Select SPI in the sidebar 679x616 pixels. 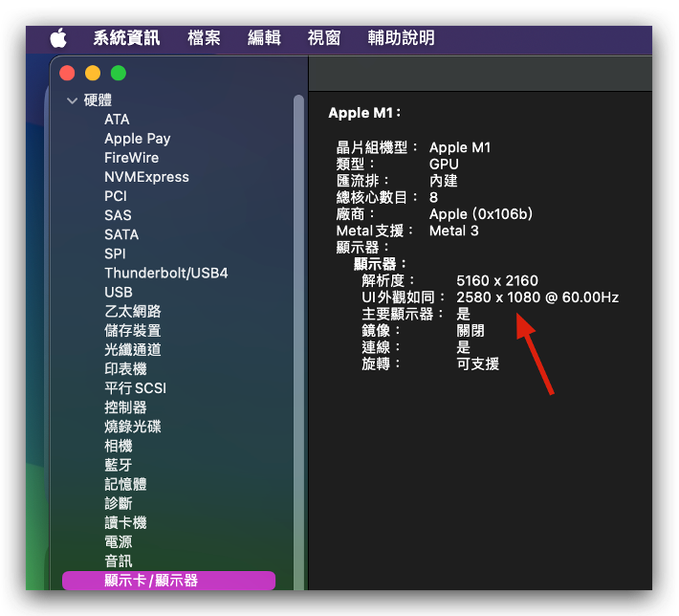click(115, 253)
